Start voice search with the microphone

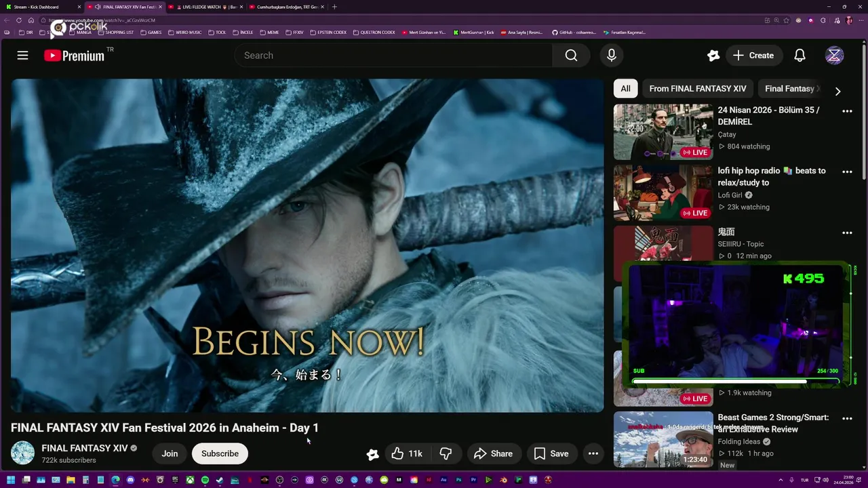[612, 56]
